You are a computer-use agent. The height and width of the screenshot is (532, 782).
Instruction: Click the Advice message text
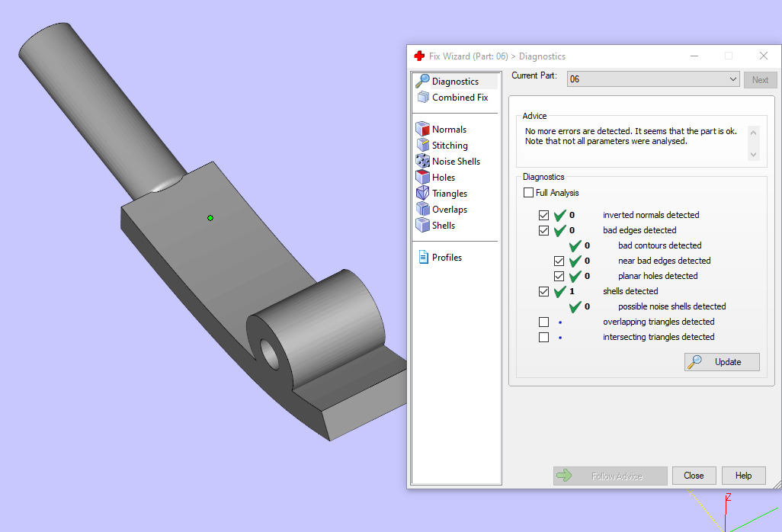point(631,136)
